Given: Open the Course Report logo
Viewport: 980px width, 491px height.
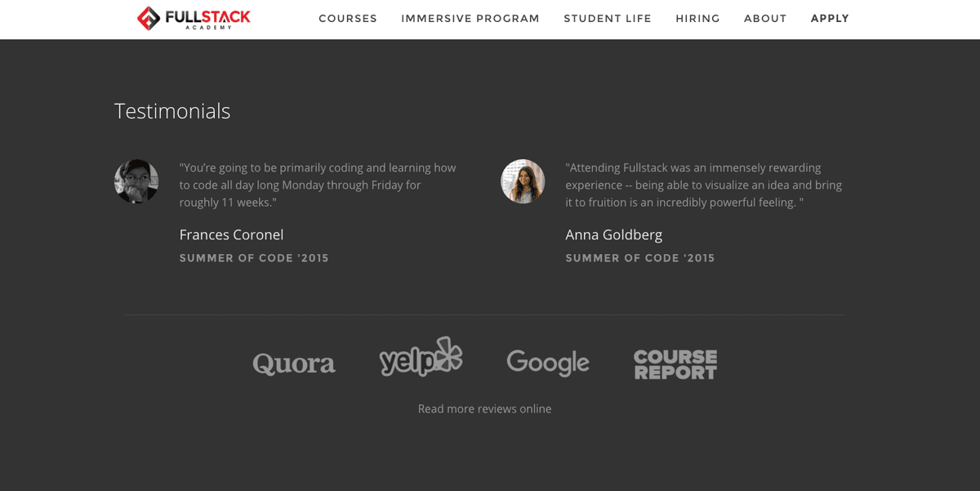Looking at the screenshot, I should click(x=675, y=364).
